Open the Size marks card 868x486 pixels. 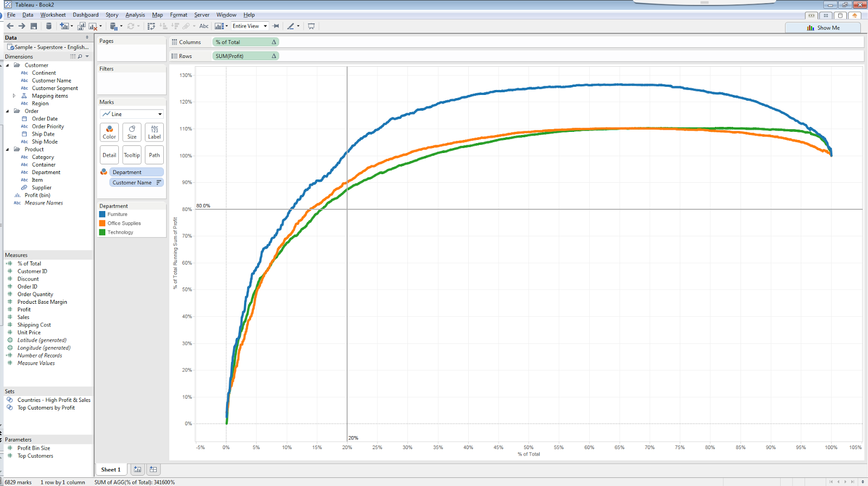132,132
